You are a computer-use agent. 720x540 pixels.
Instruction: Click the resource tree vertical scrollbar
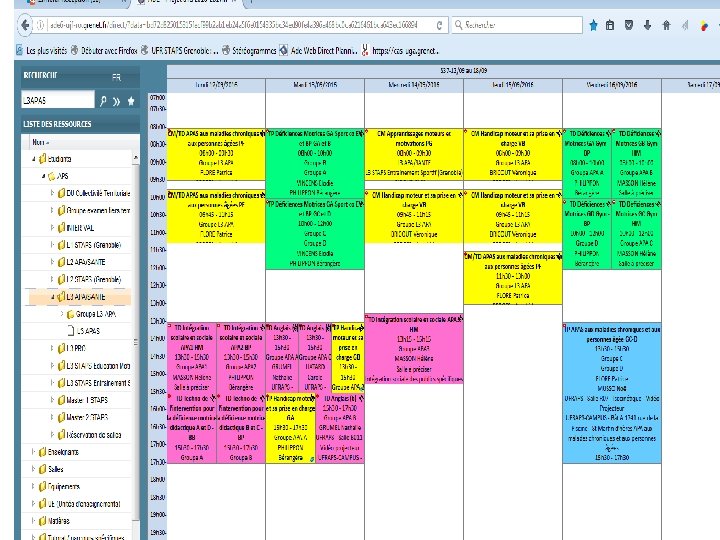coord(135,342)
